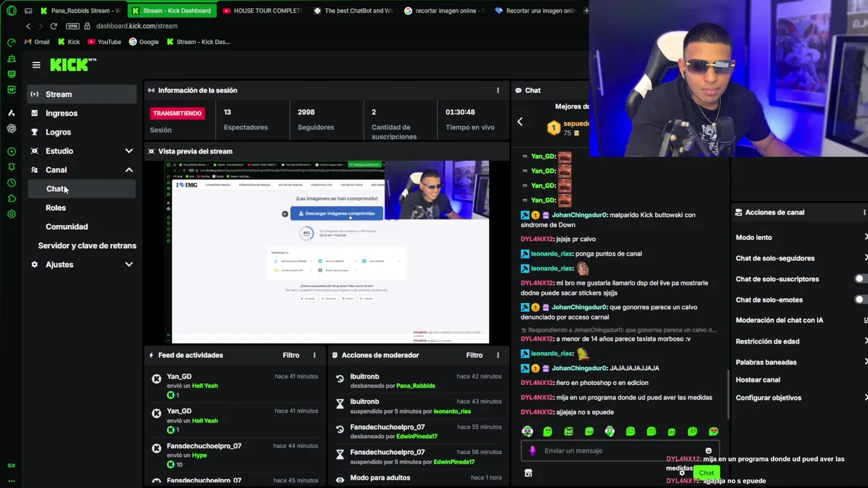Screen dimensions: 868x488
Task: Click Hostear canal option
Action: pos(757,380)
